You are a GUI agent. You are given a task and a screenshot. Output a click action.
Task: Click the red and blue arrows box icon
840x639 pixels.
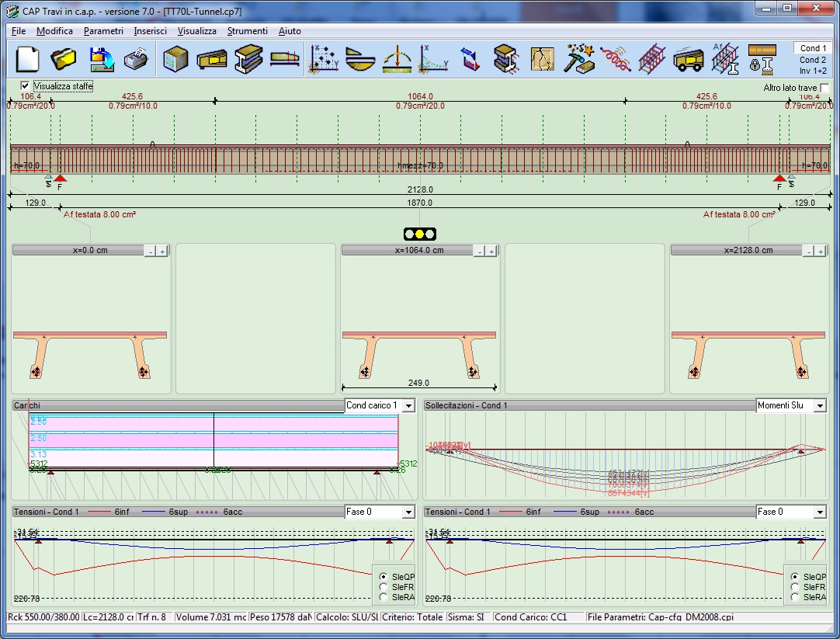[x=470, y=59]
